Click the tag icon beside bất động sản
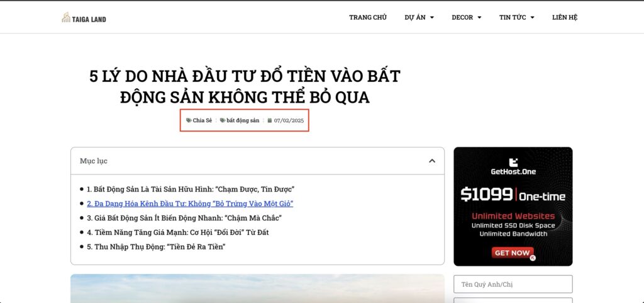This screenshot has height=303, width=644. tap(223, 120)
